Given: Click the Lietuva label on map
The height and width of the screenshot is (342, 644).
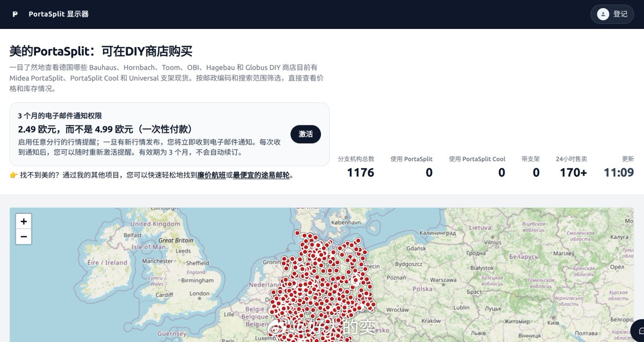Looking at the screenshot, I should (480, 227).
